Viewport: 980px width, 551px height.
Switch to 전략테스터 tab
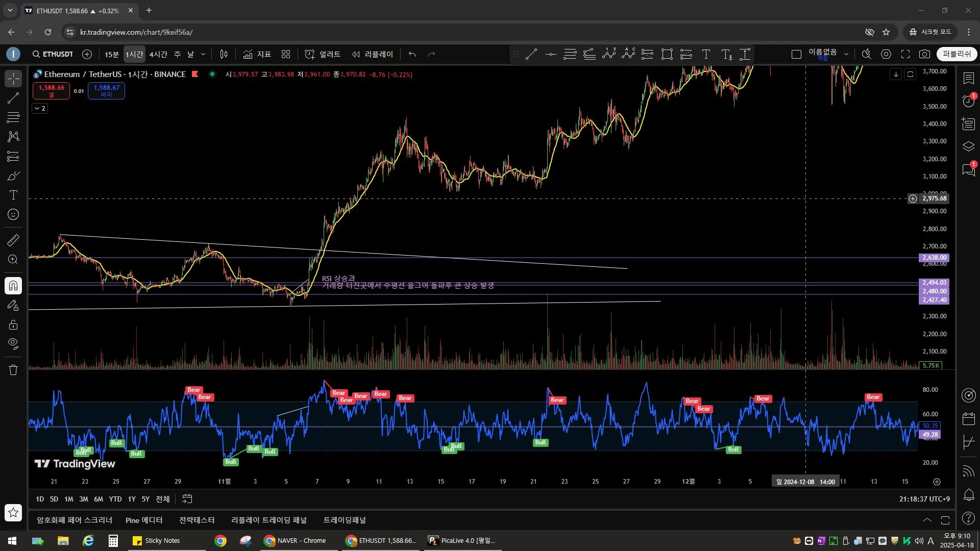197,520
